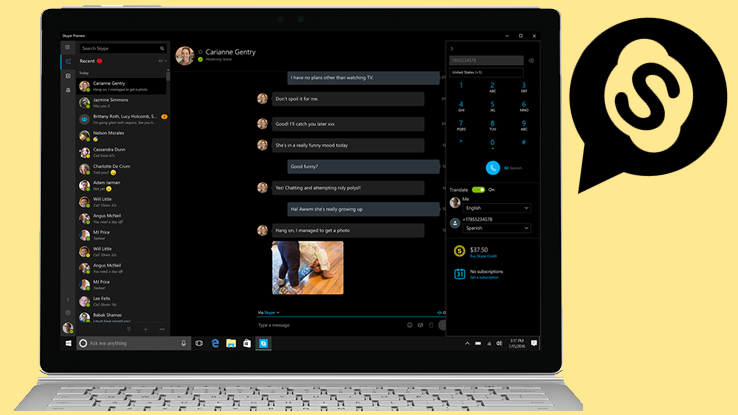Open the Cassandra Dunn conversation
The height and width of the screenshot is (415, 738).
(121, 152)
